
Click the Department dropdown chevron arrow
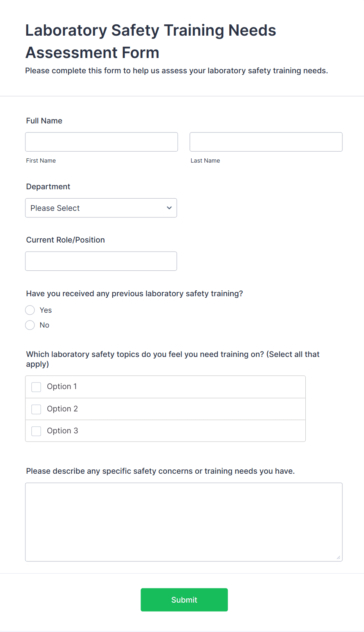(x=169, y=208)
